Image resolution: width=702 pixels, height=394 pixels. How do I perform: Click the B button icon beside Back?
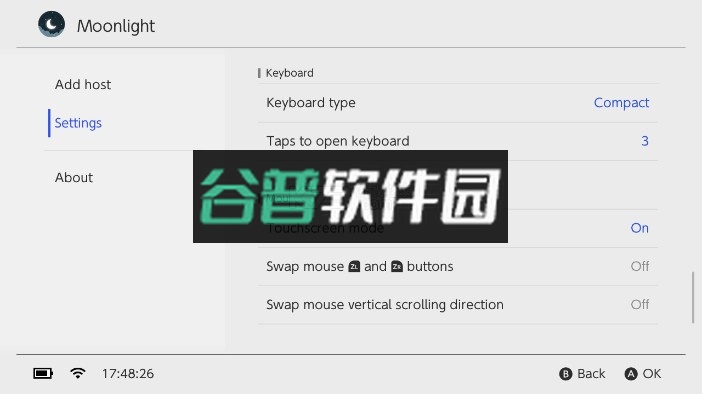pyautogui.click(x=565, y=374)
